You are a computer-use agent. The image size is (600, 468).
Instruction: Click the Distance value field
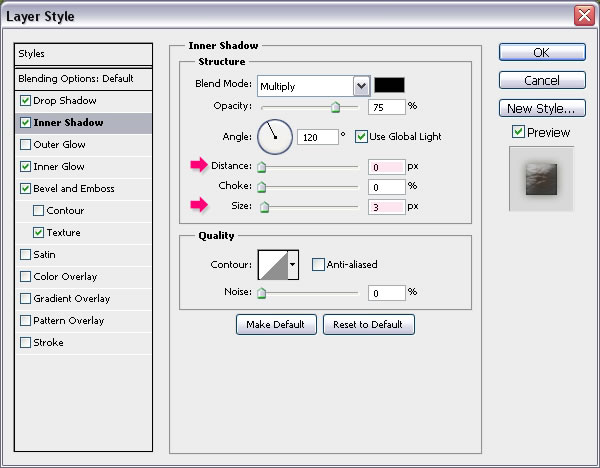pos(386,167)
